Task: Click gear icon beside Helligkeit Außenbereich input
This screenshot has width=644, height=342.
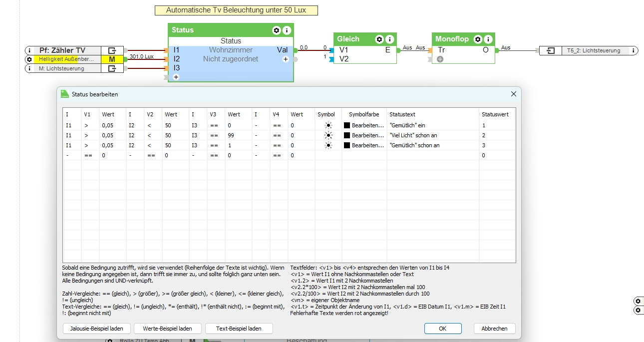Action: [29, 59]
